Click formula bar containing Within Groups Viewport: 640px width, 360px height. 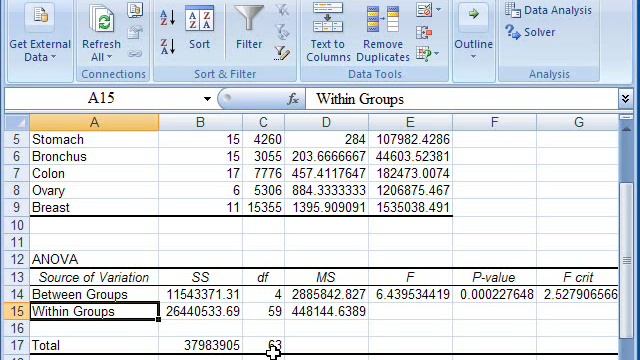pyautogui.click(x=461, y=99)
